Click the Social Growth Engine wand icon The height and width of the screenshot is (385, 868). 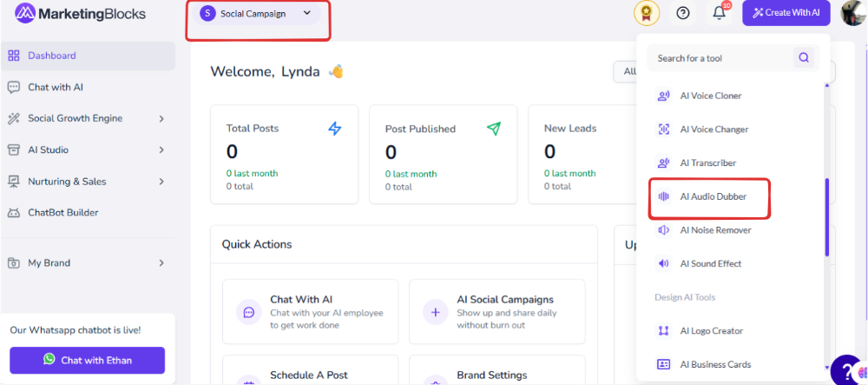[14, 118]
